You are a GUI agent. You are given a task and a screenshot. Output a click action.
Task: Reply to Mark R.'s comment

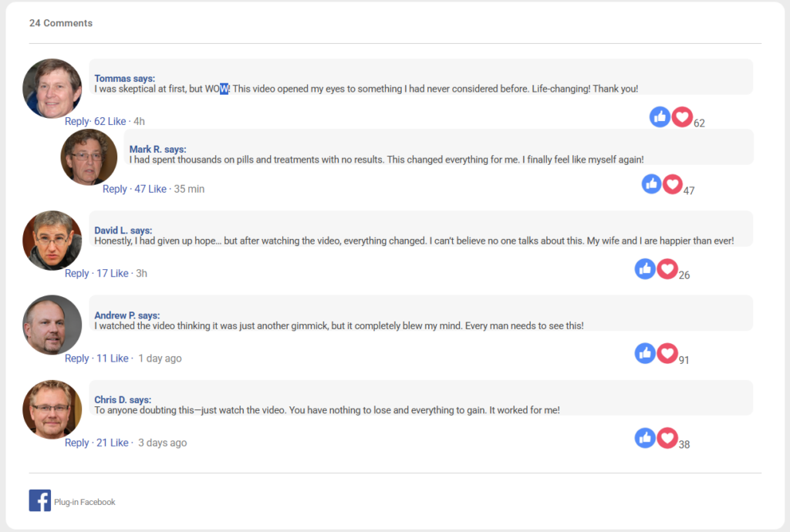pyautogui.click(x=114, y=189)
